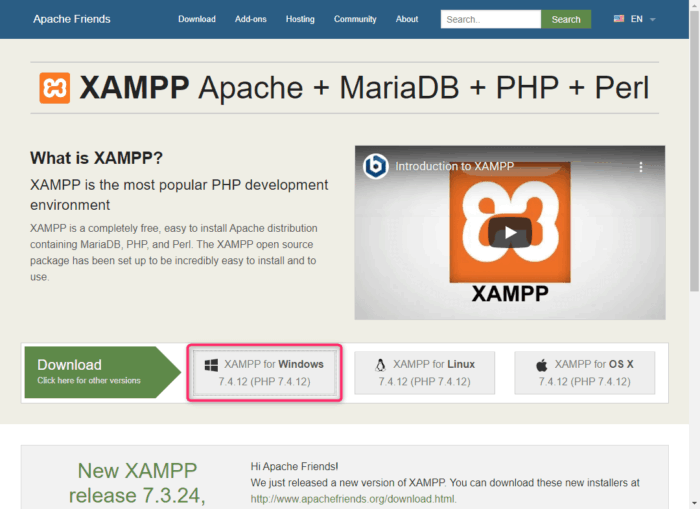
Task: Download XAMPP for Linux 7.4.12
Action: pyautogui.click(x=425, y=373)
